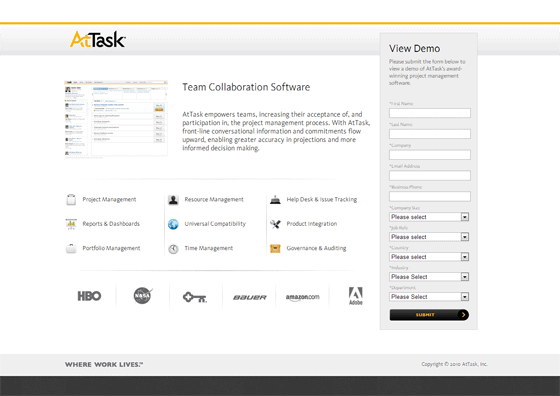Image resolution: width=560 pixels, height=396 pixels.
Task: Open the Product Integration link
Action: (x=312, y=224)
